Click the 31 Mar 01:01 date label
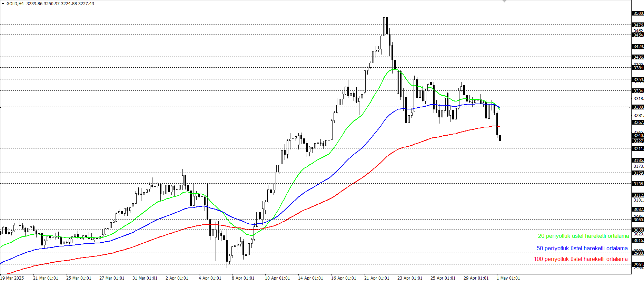The image size is (644, 282). point(145,278)
